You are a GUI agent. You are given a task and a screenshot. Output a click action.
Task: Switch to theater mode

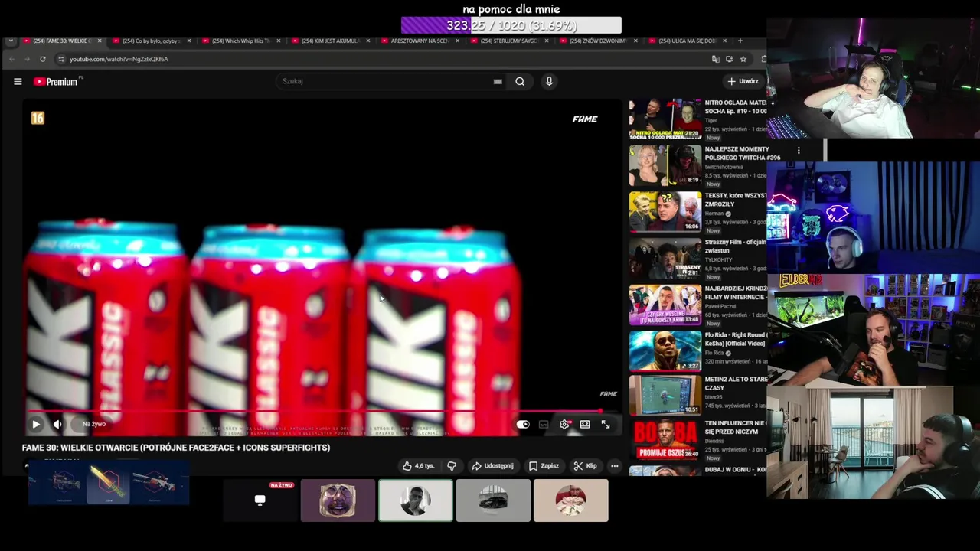coord(585,424)
